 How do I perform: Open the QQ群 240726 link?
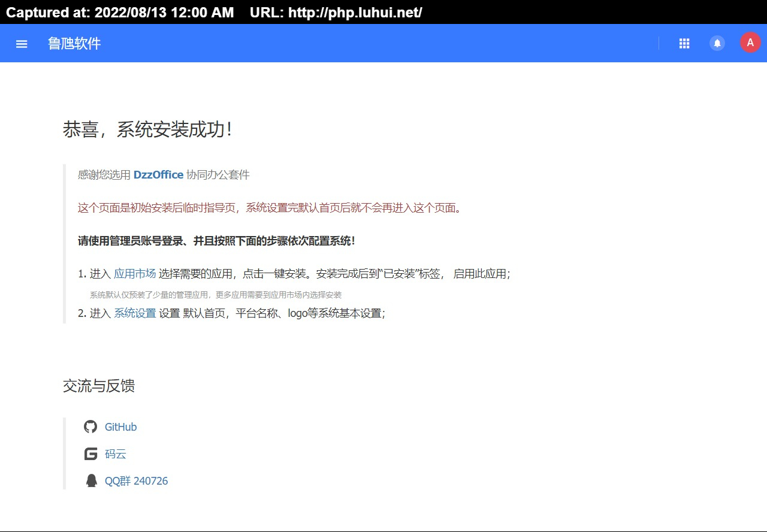(x=136, y=481)
